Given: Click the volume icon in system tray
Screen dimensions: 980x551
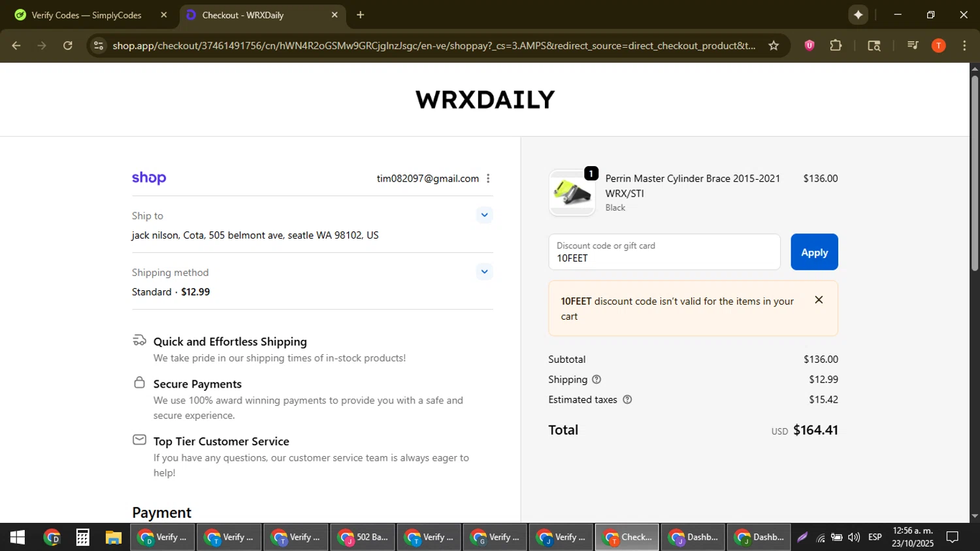Looking at the screenshot, I should tap(853, 537).
